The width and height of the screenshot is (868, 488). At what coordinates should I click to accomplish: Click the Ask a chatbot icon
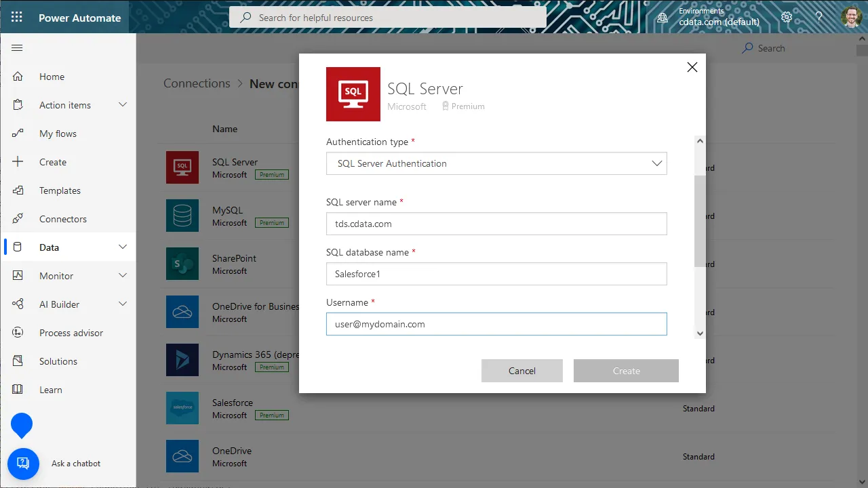point(23,464)
